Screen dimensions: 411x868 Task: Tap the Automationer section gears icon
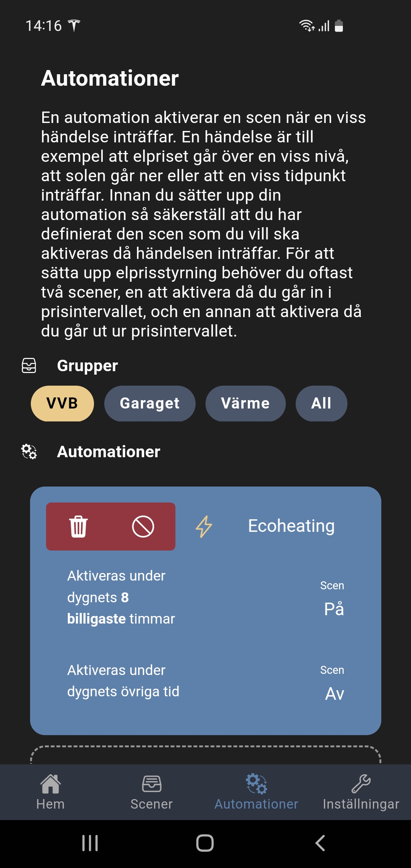(29, 452)
